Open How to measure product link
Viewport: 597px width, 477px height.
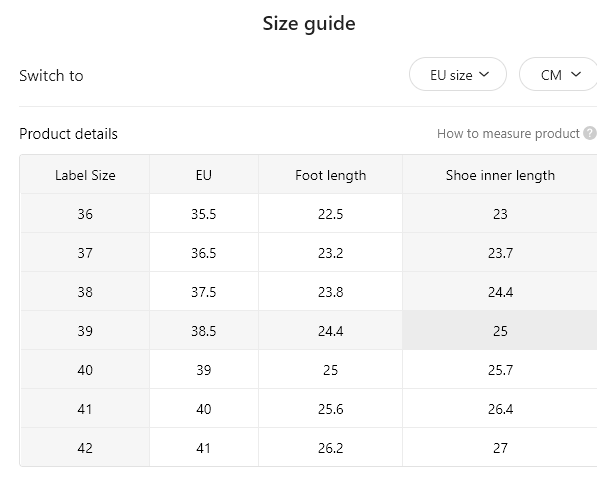pyautogui.click(x=508, y=134)
